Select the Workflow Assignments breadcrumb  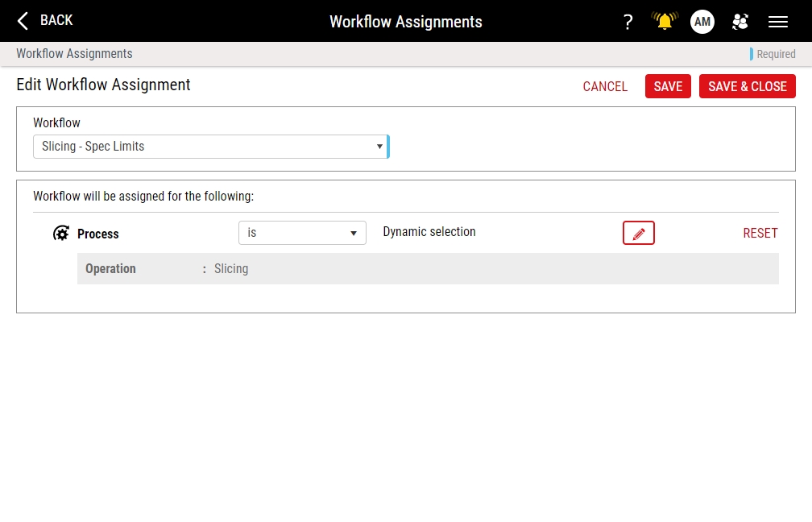tap(73, 53)
